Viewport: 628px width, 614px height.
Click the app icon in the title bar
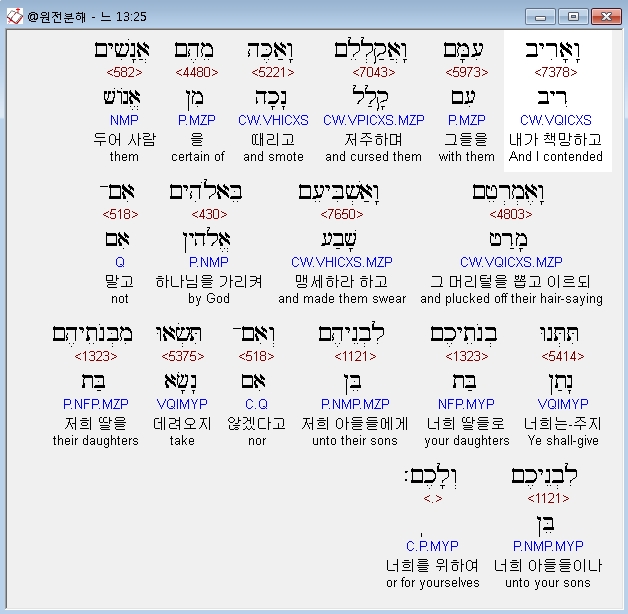(14, 16)
